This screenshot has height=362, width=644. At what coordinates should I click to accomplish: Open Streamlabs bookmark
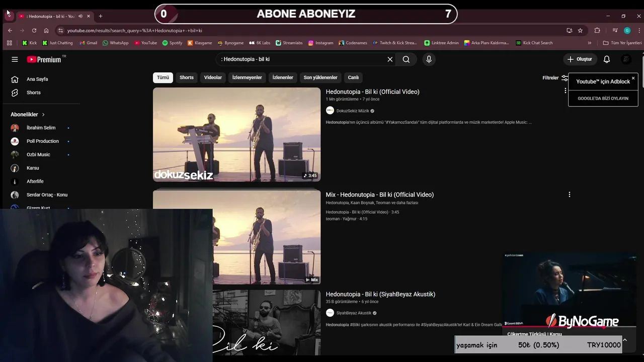click(289, 43)
